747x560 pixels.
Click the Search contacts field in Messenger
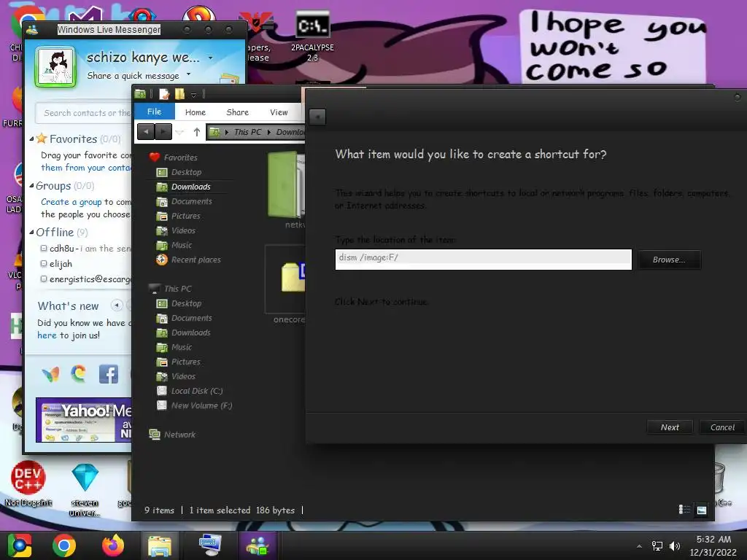click(85, 113)
